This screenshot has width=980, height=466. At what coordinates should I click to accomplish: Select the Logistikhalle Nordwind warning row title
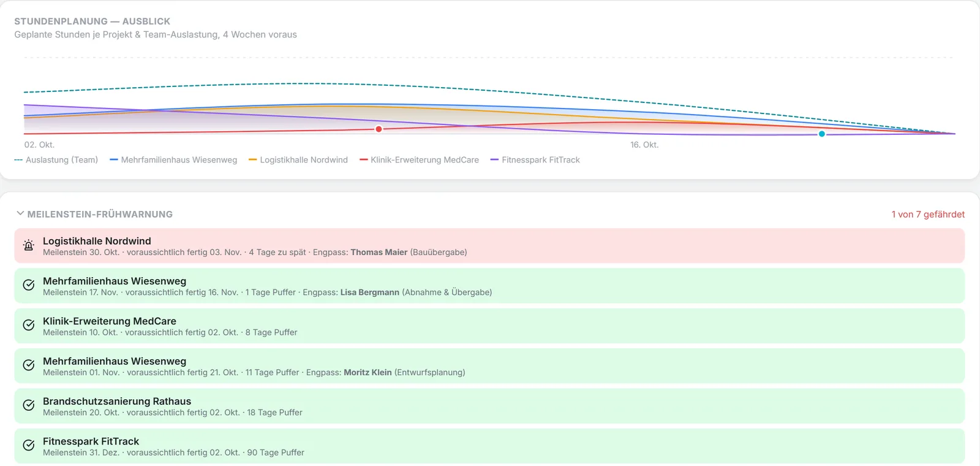[x=97, y=241]
